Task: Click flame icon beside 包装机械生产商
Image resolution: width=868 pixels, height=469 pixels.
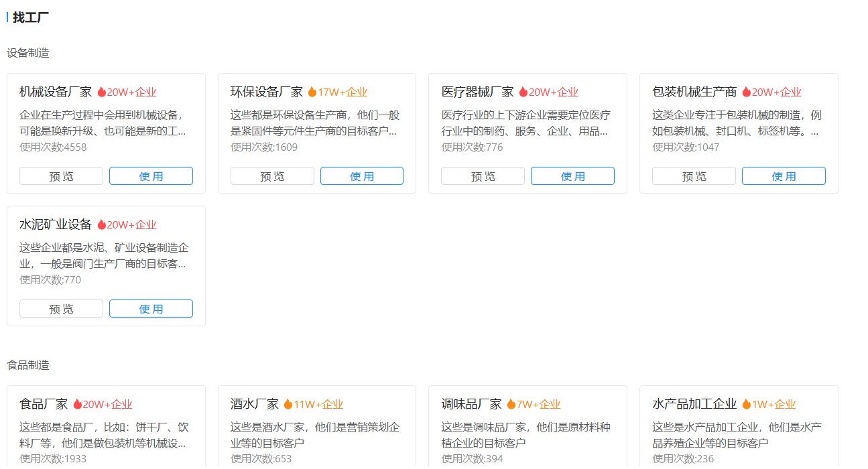Action: pos(747,92)
